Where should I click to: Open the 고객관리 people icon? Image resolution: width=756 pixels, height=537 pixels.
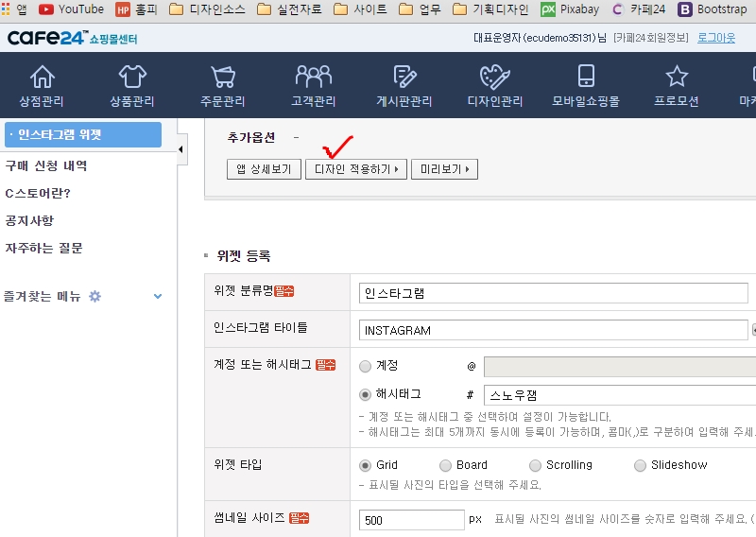coord(314,78)
